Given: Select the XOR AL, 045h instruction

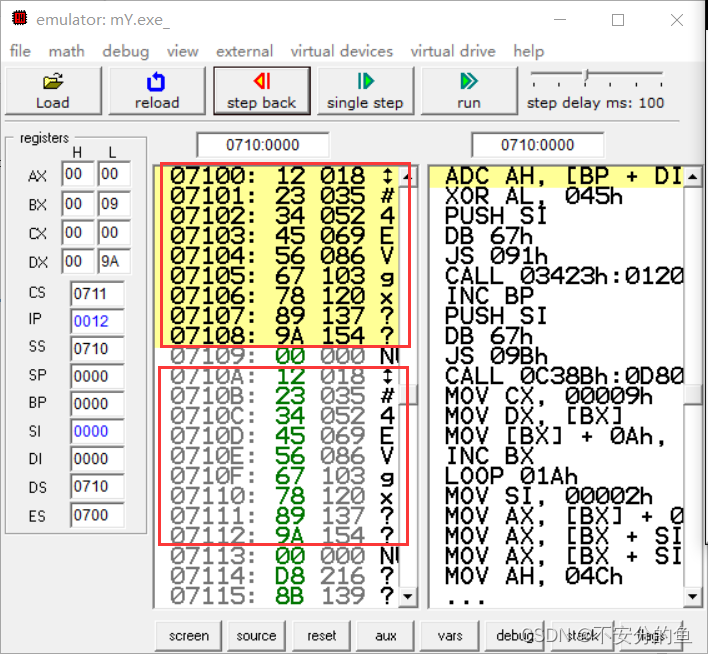Looking at the screenshot, I should (x=556, y=196).
